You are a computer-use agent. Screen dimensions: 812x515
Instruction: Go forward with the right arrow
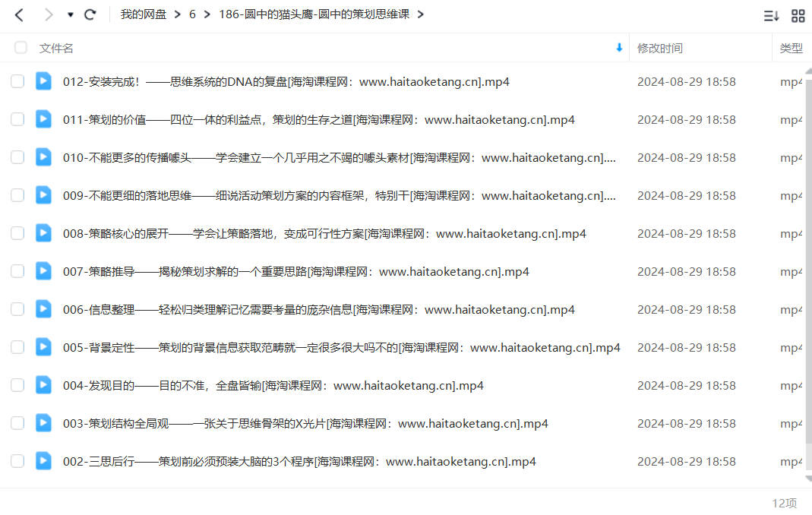pyautogui.click(x=48, y=14)
